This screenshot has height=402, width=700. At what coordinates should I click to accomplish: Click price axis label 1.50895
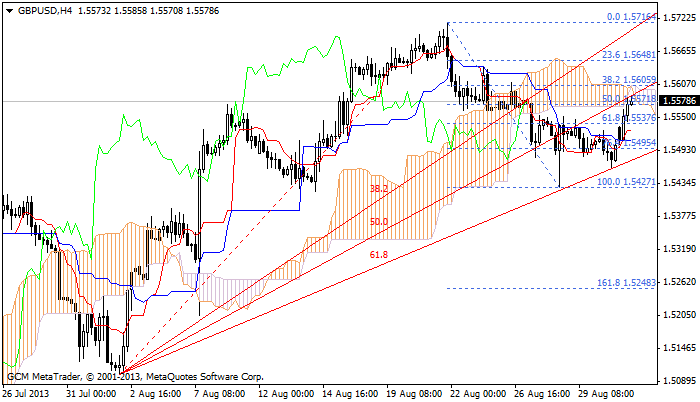click(679, 381)
